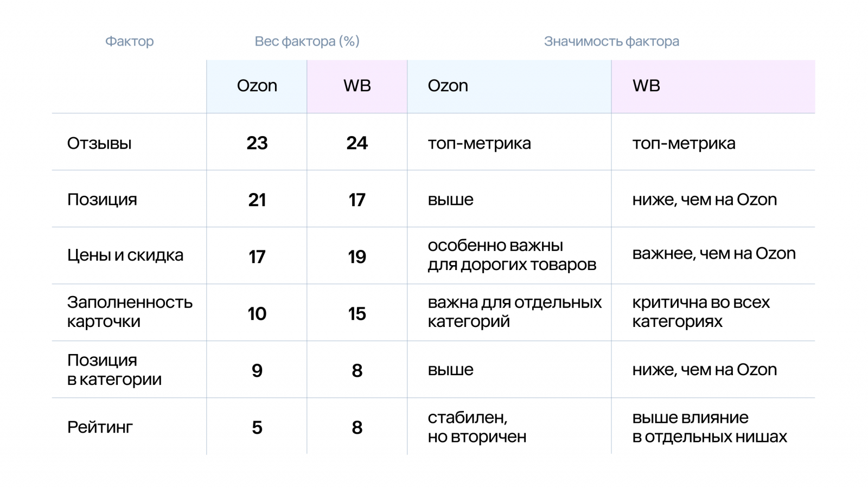Select the "Цены и скидка" row label
This screenshot has width=868, height=488.
(125, 255)
